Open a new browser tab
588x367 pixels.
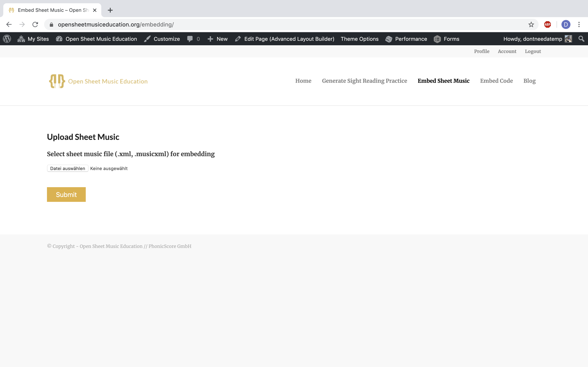coord(110,10)
